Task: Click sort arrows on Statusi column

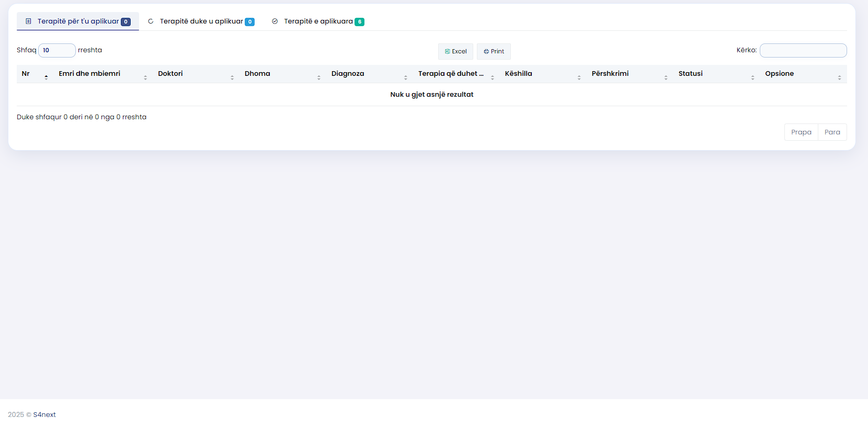Action: pos(752,77)
